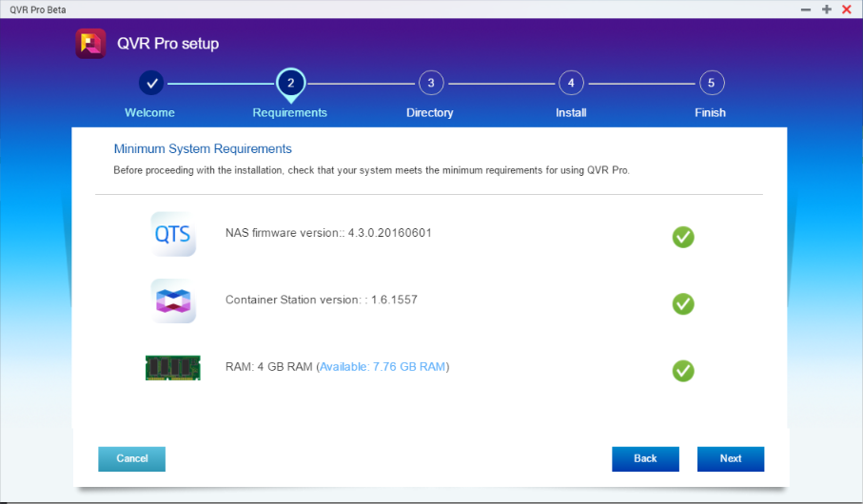Click the step 2 Requirements circle

pyautogui.click(x=290, y=83)
